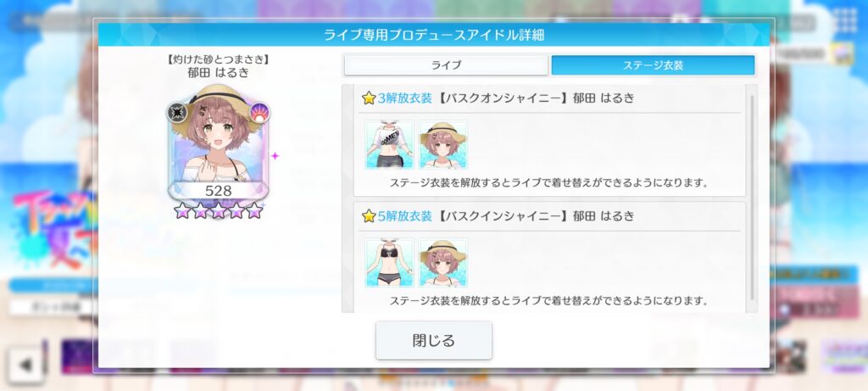Click the sun emblem icon on idol card
This screenshot has height=391, width=868.
[259, 113]
